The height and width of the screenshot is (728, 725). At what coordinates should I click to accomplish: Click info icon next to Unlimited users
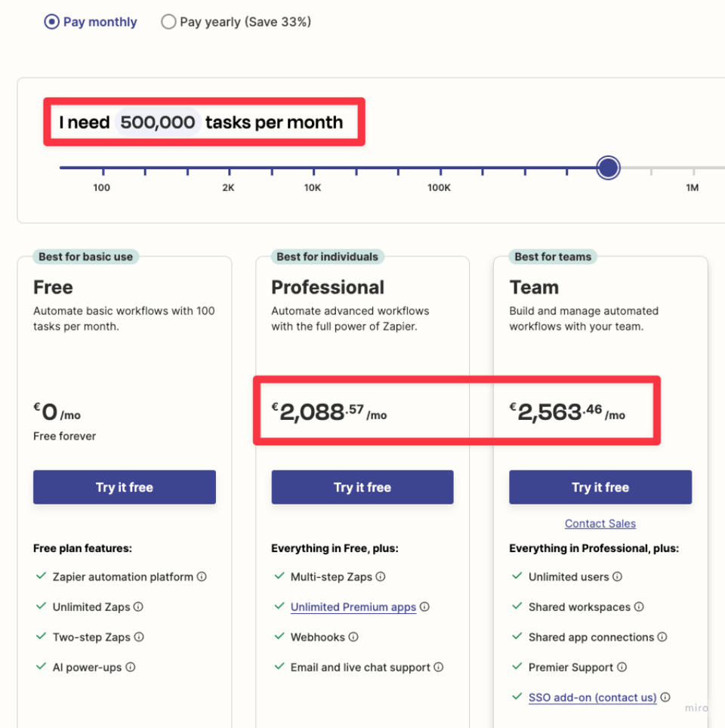click(x=617, y=577)
